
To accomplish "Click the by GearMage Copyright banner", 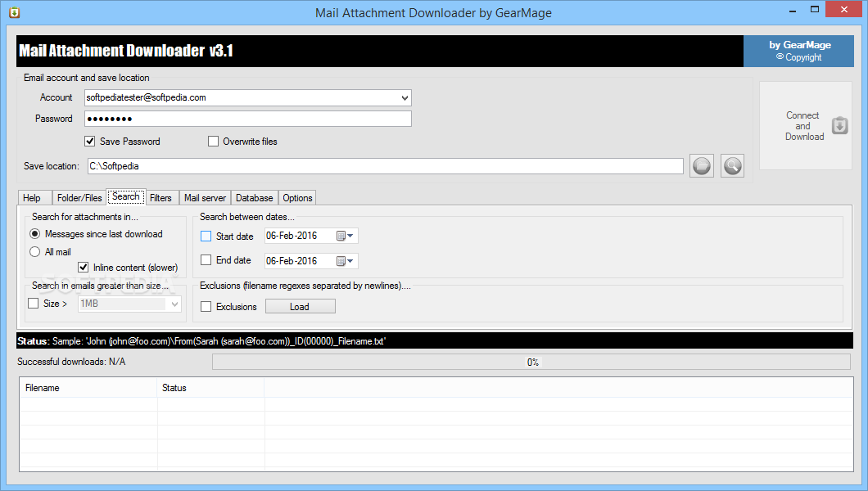I will tap(798, 51).
